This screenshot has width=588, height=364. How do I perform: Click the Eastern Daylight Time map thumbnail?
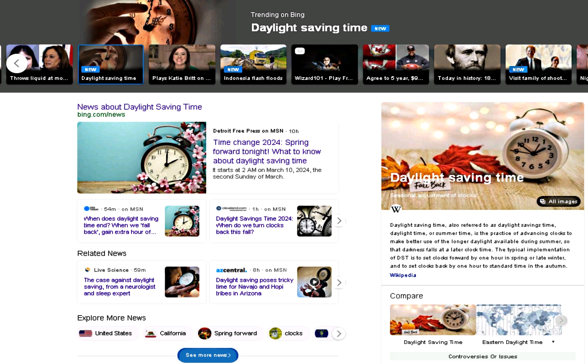pos(519,320)
